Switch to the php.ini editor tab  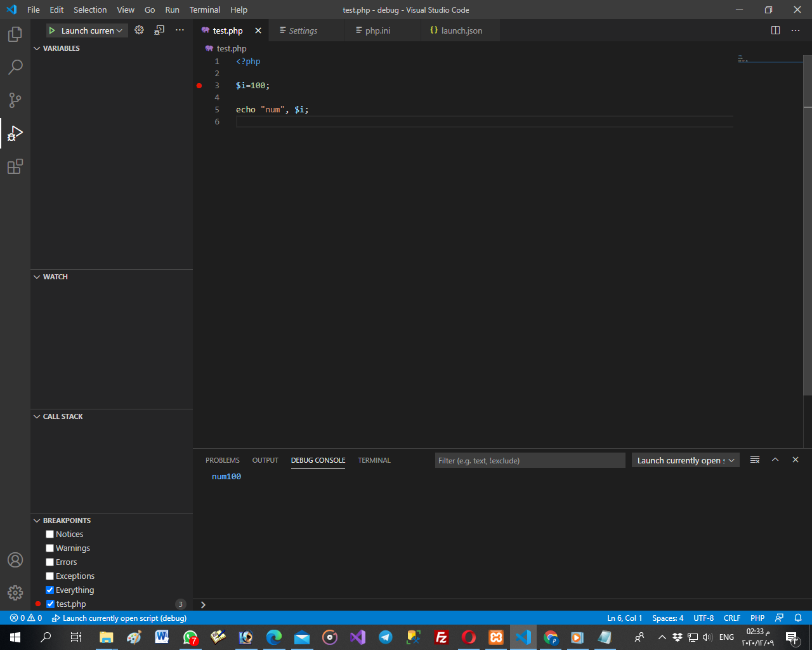[x=377, y=30]
